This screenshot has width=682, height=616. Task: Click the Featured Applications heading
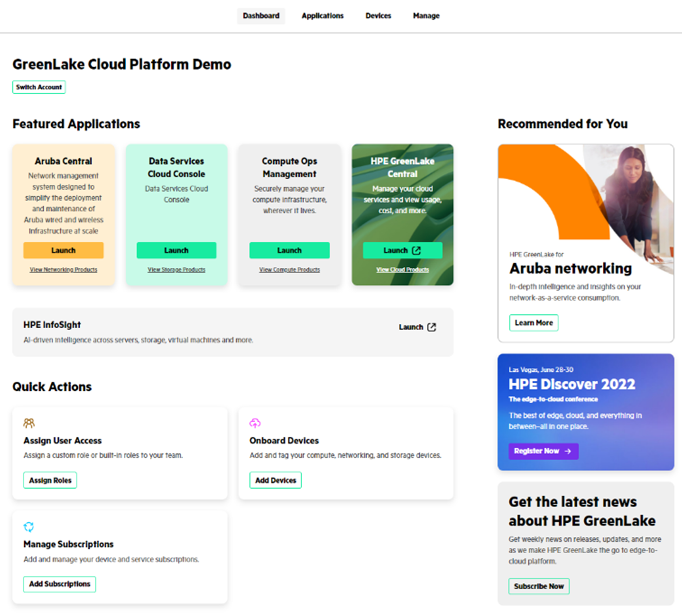tap(76, 124)
